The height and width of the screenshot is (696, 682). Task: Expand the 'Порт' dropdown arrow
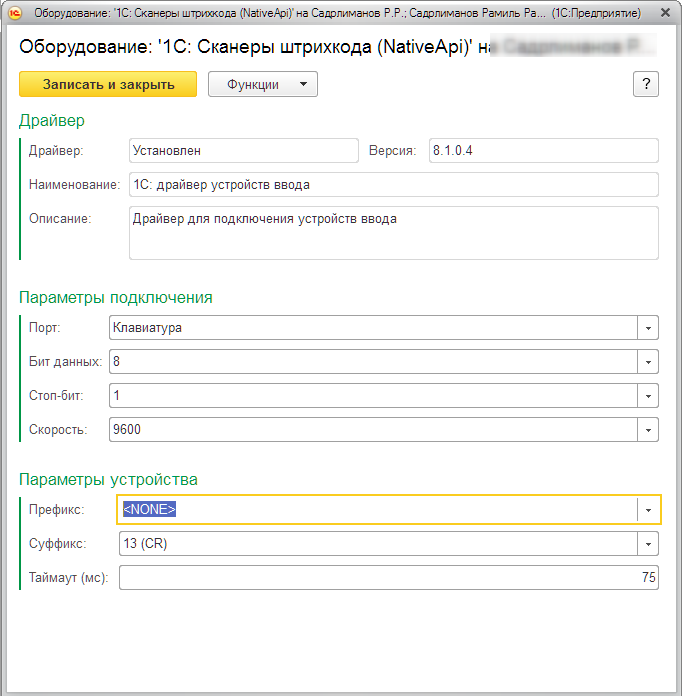[648, 328]
